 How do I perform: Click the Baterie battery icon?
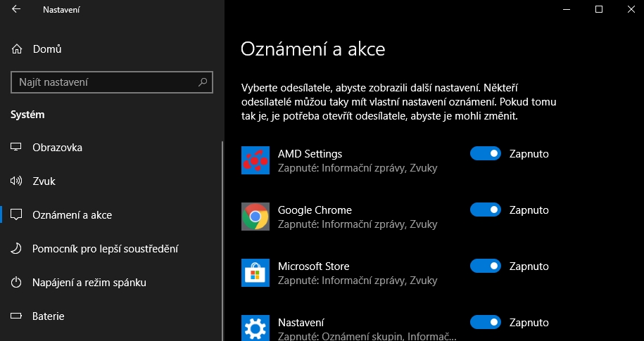(17, 316)
